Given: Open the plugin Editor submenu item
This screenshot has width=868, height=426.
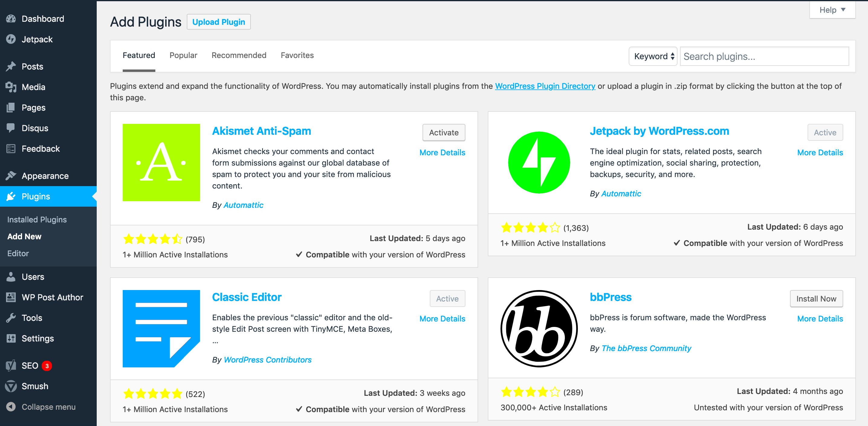Looking at the screenshot, I should 18,253.
